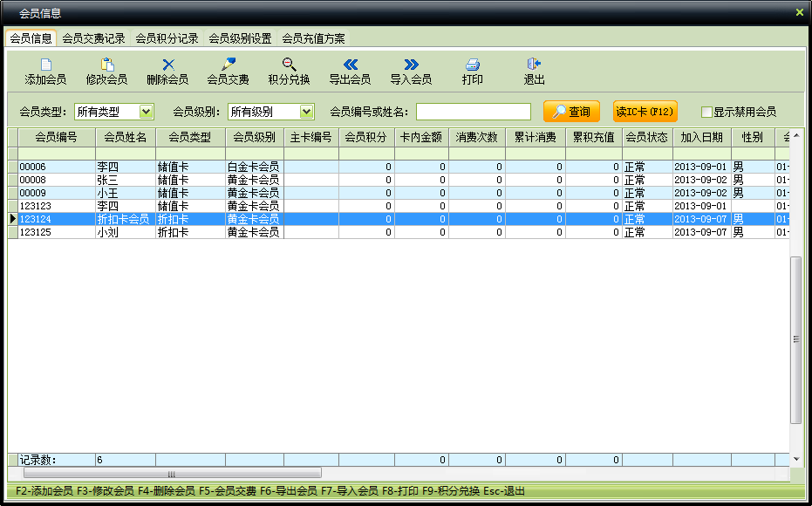
Task: Click the 导入会员 (import members) arrows icon
Action: point(411,65)
